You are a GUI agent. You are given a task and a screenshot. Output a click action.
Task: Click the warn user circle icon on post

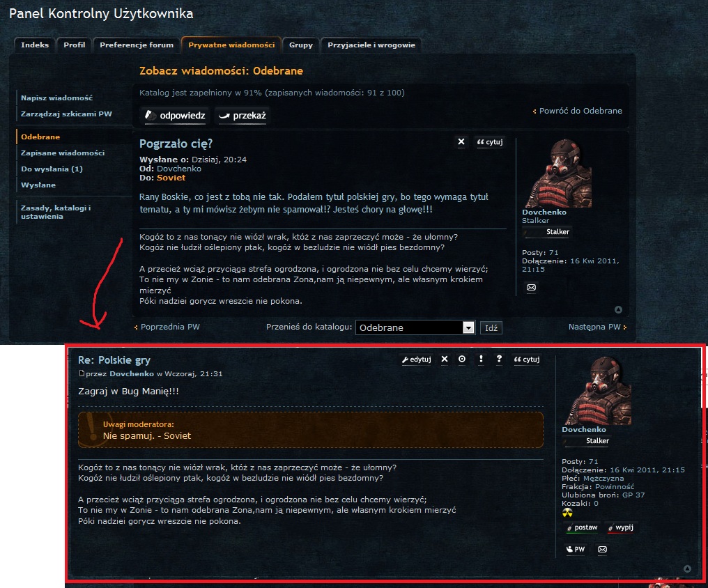(x=462, y=359)
